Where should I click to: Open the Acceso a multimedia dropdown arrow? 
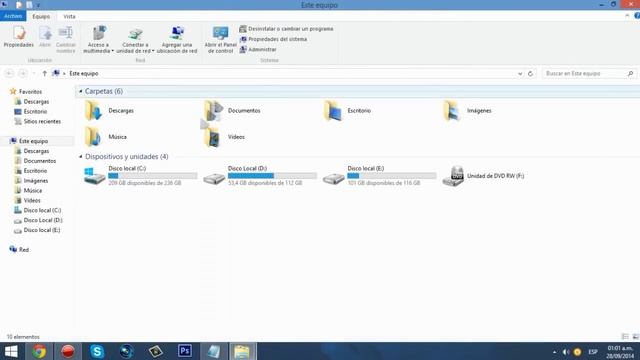click(x=113, y=51)
